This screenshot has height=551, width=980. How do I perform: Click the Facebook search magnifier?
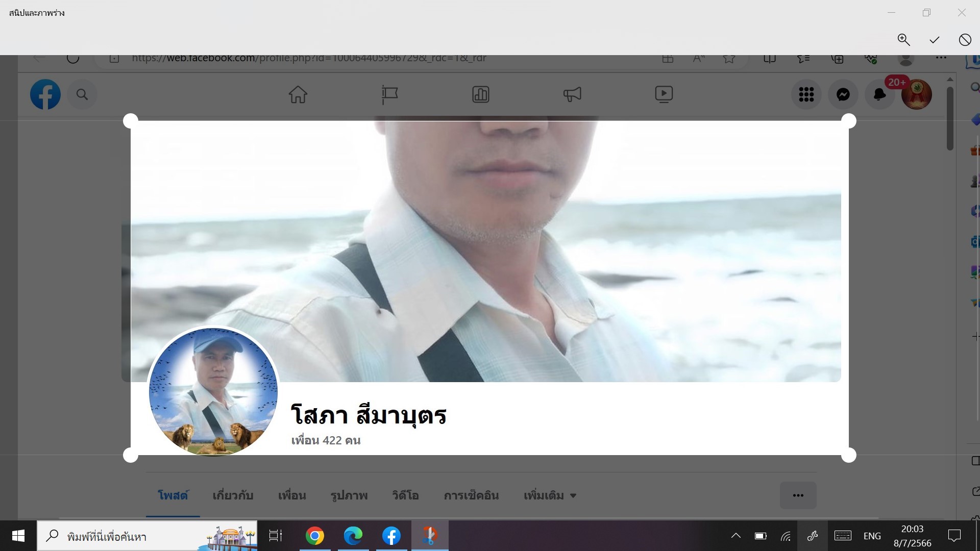[x=82, y=94]
